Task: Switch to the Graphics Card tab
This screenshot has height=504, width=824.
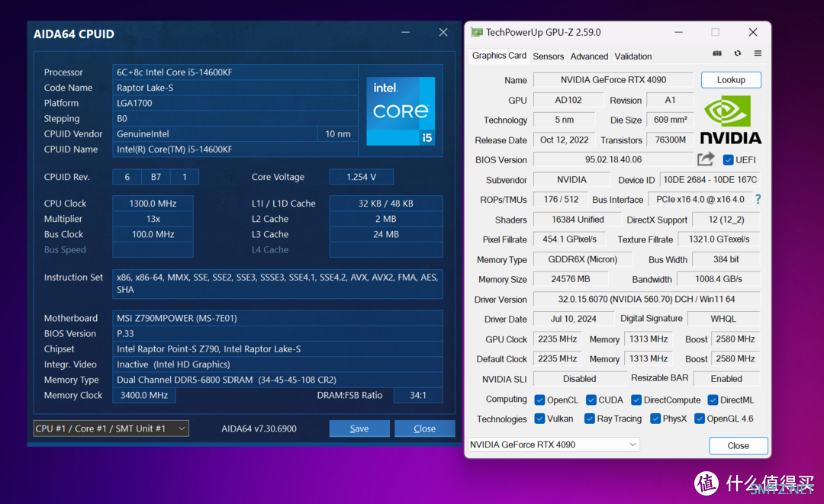Action: [499, 56]
